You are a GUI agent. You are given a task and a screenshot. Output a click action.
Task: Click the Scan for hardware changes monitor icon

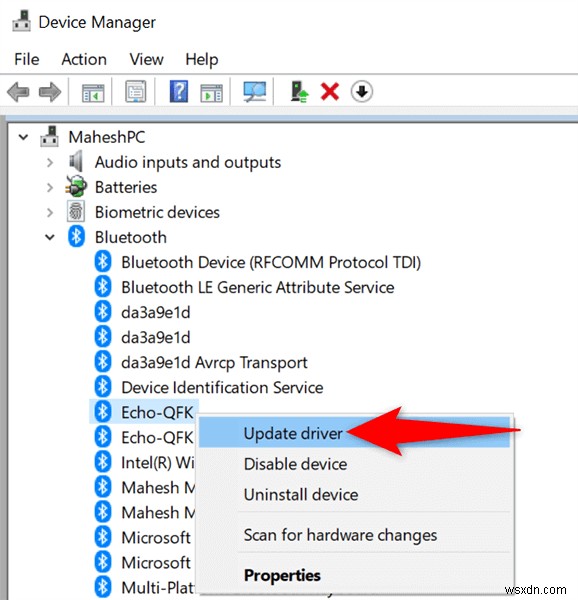click(x=255, y=91)
